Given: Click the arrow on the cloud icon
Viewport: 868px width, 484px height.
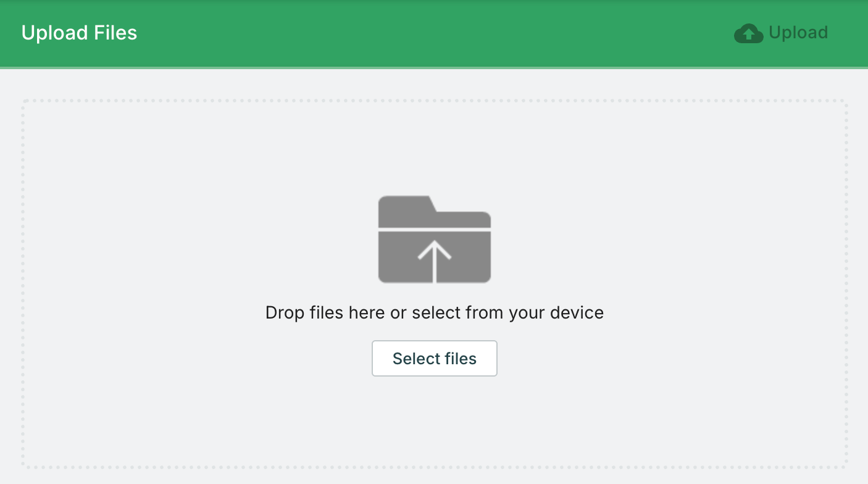Looking at the screenshot, I should point(748,35).
